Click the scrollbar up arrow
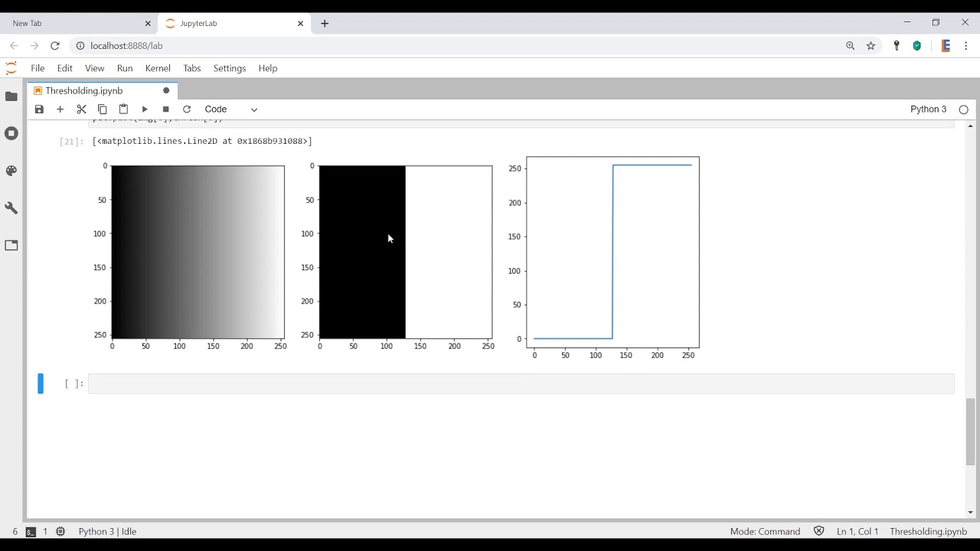This screenshot has width=980, height=551. (970, 126)
